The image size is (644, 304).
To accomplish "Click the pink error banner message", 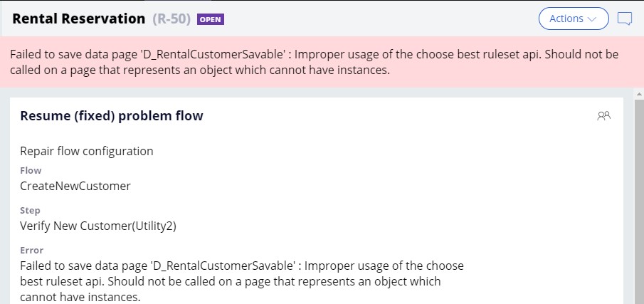I will (x=315, y=62).
